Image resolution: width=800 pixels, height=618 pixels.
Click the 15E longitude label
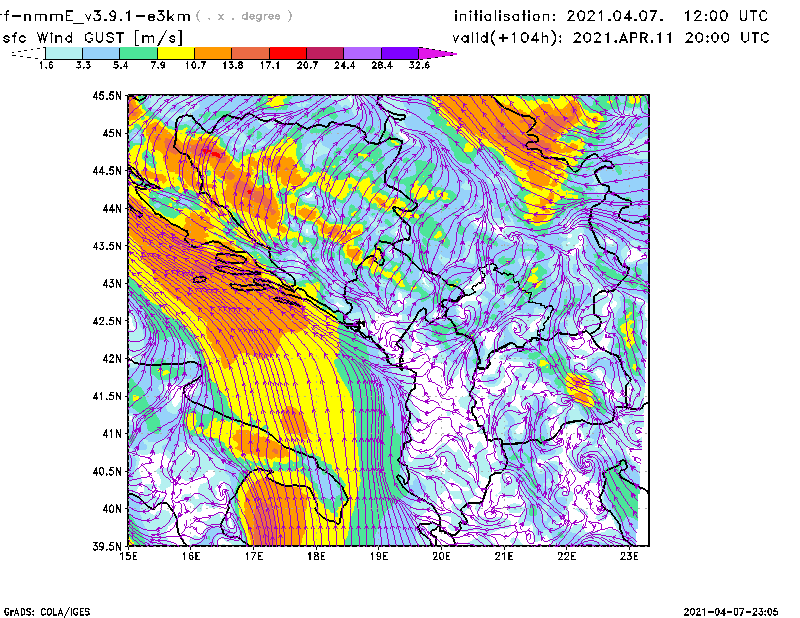tap(128, 556)
